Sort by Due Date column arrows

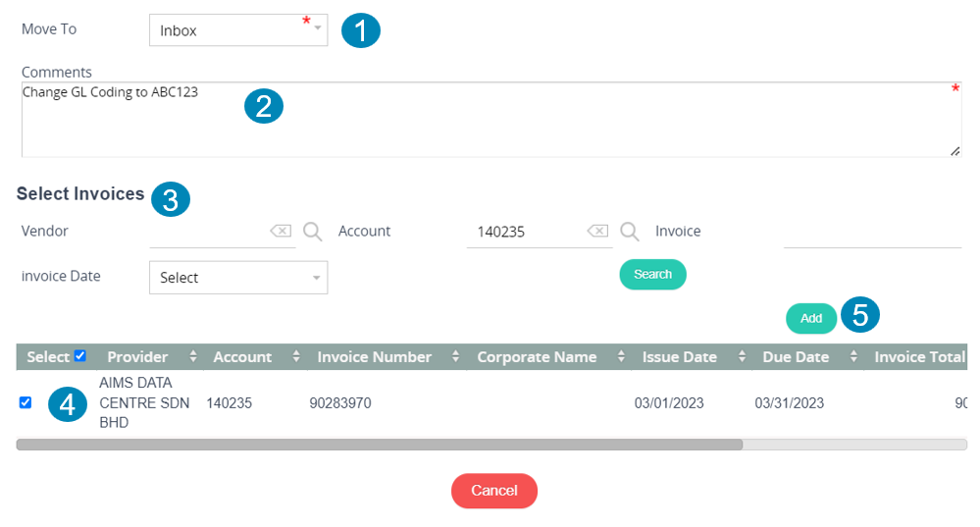(853, 356)
